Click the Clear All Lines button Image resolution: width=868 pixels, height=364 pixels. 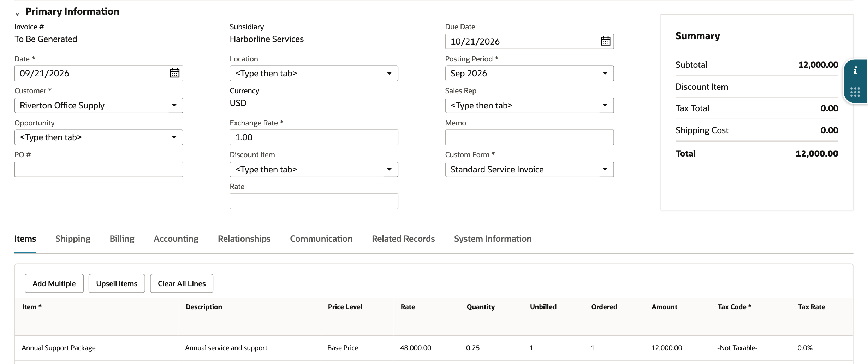[182, 283]
